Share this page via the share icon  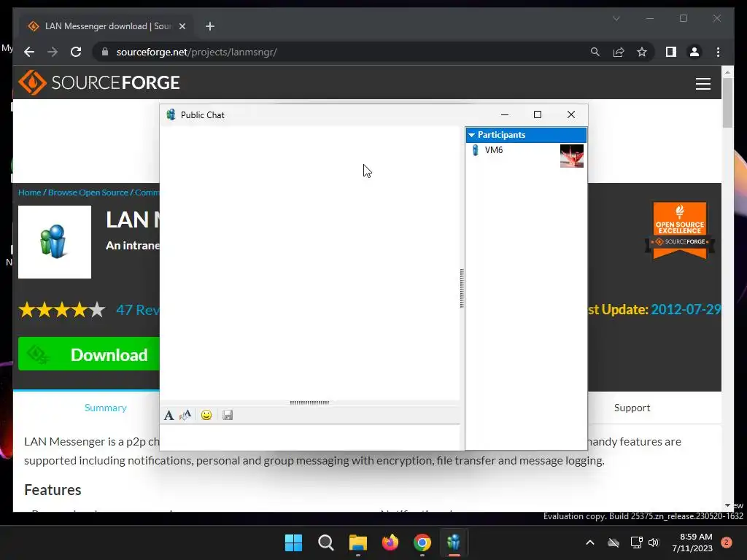tap(619, 52)
